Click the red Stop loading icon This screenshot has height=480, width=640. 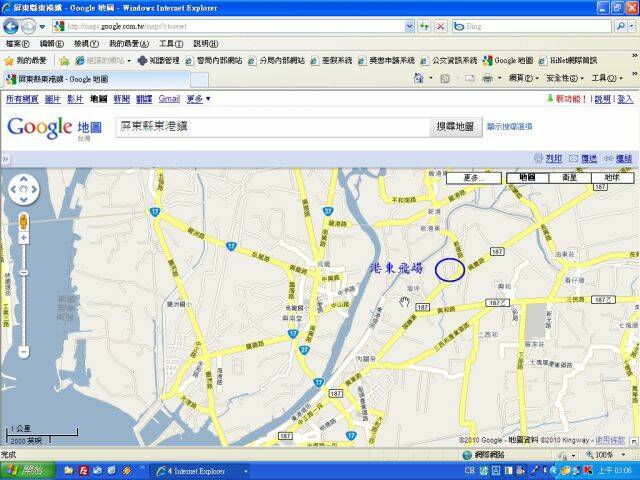coord(440,27)
